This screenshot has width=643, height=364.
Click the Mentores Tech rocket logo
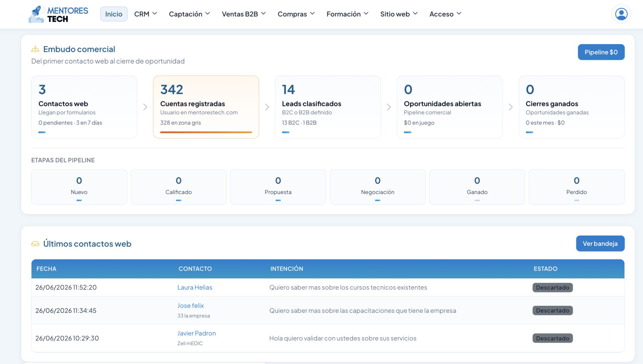click(x=58, y=14)
